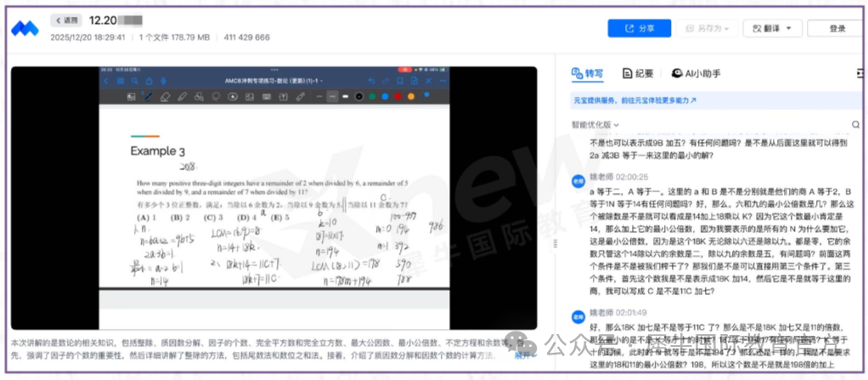Viewport: 868px width, 380px height.
Task: Click the 登录 login button
Action: [x=837, y=28]
